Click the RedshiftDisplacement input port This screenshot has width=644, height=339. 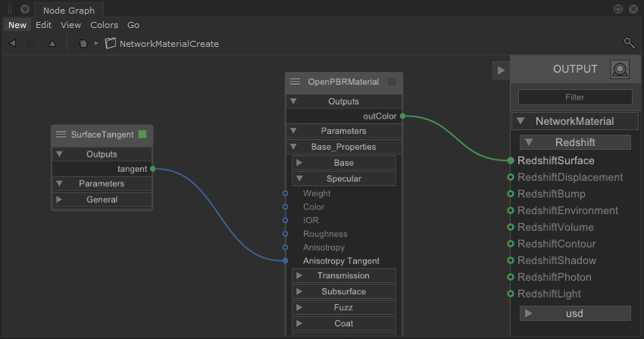point(511,178)
